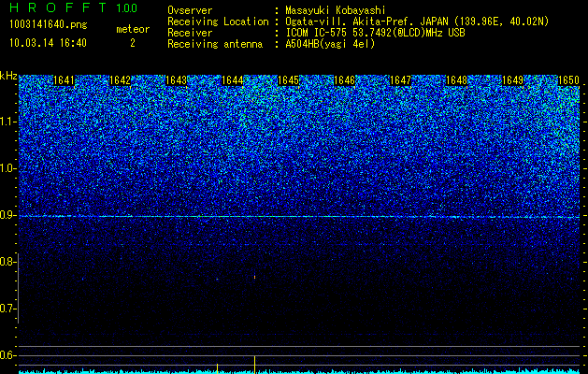Click the date stamp 10.03.14 16:40

[x=48, y=43]
